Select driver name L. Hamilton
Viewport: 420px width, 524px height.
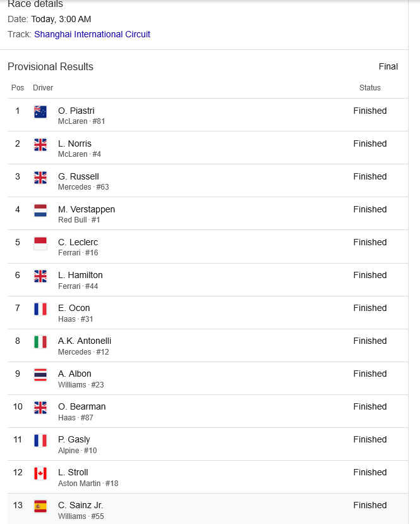click(x=80, y=275)
